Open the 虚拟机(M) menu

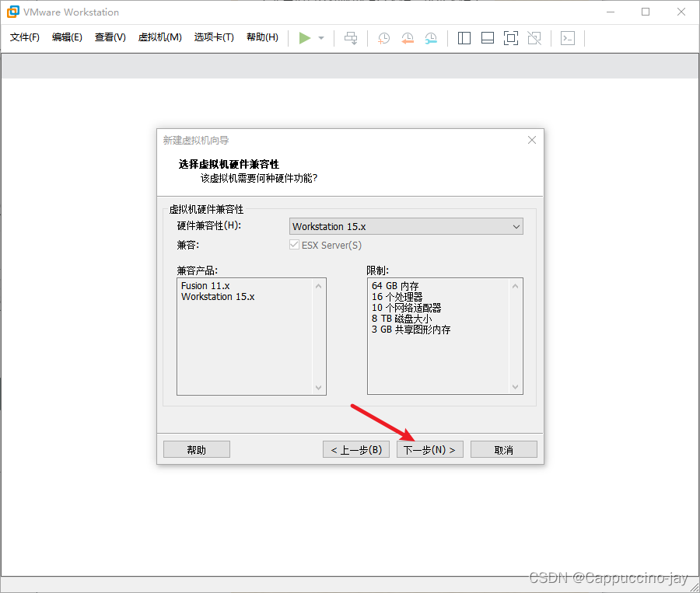tap(159, 37)
